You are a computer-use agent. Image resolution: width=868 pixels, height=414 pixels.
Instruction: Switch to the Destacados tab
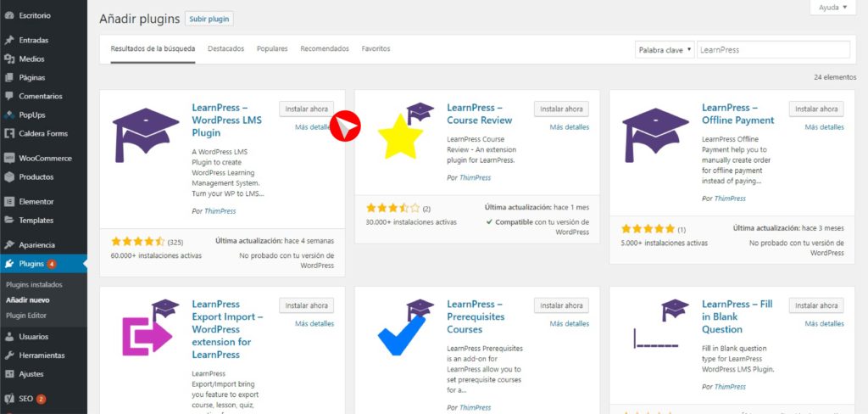pos(225,49)
